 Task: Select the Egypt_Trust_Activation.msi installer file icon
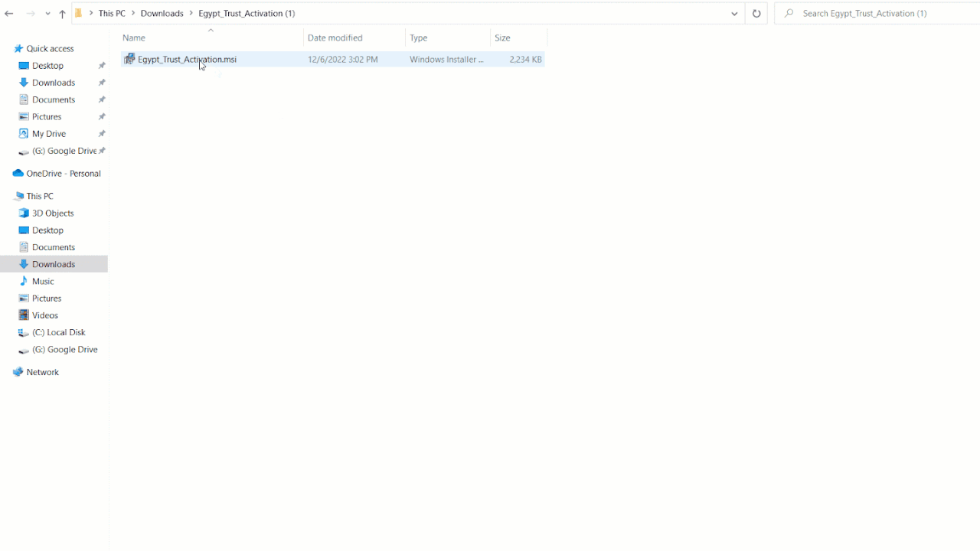pos(129,59)
